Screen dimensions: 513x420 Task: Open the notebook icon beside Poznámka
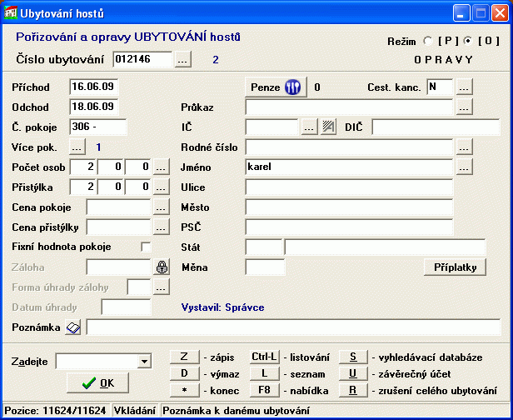tap(73, 327)
